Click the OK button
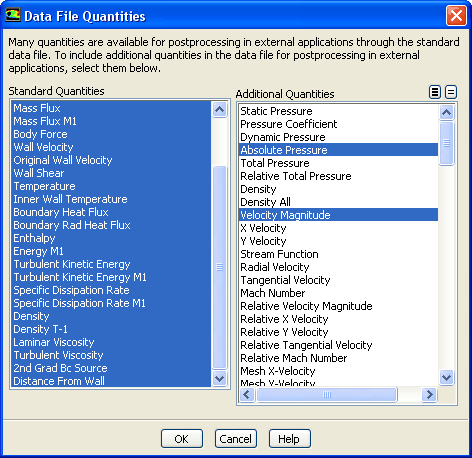This screenshot has width=472, height=458. (182, 439)
